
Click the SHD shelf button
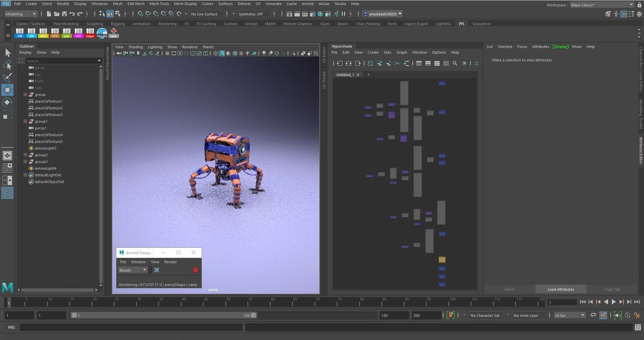78,33
